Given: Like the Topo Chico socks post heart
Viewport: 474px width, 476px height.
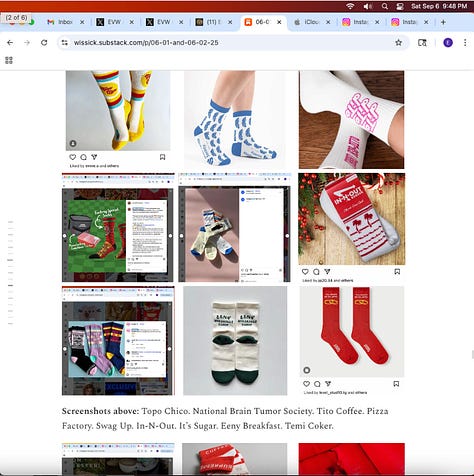Looking at the screenshot, I should (x=72, y=157).
